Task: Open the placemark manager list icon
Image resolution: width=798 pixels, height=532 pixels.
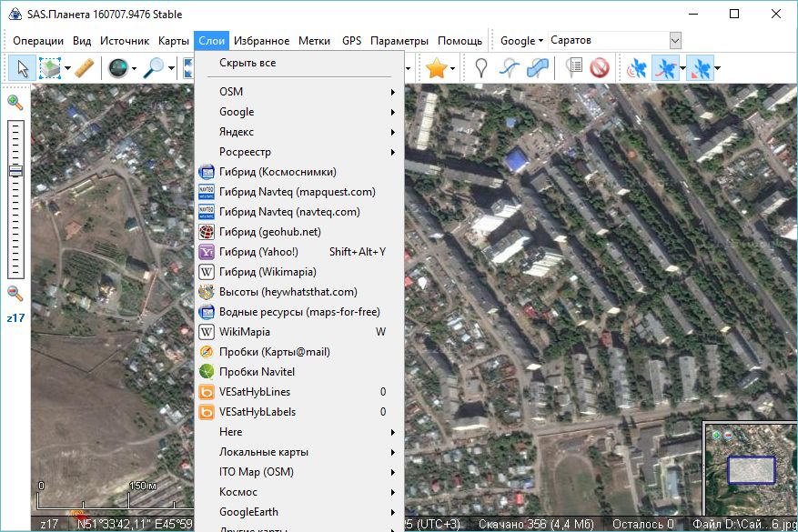Action: 573,68
